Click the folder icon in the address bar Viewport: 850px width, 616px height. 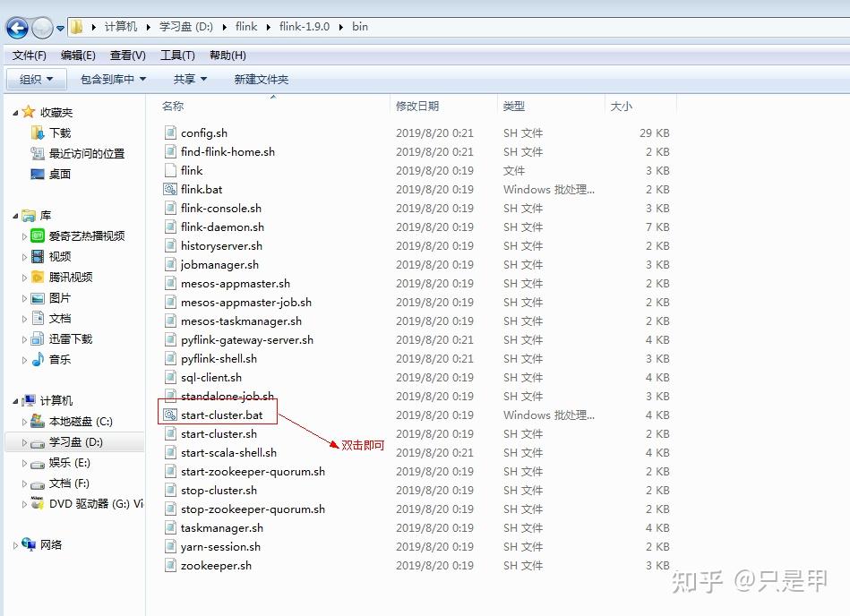[x=76, y=27]
